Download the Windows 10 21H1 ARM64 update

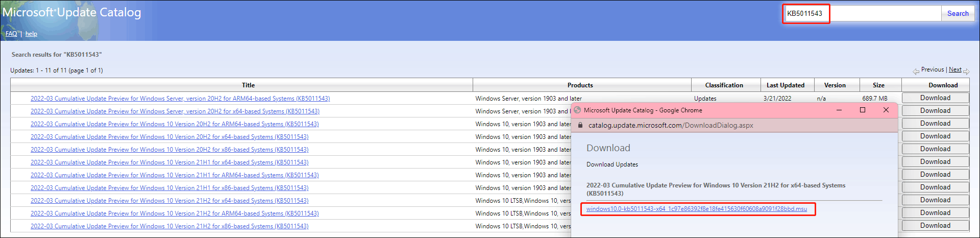(x=935, y=175)
